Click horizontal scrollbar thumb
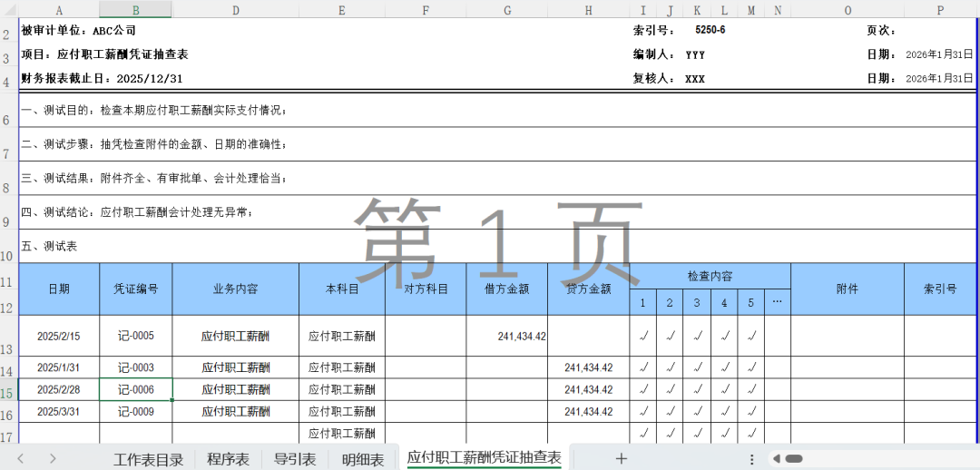 point(793,459)
